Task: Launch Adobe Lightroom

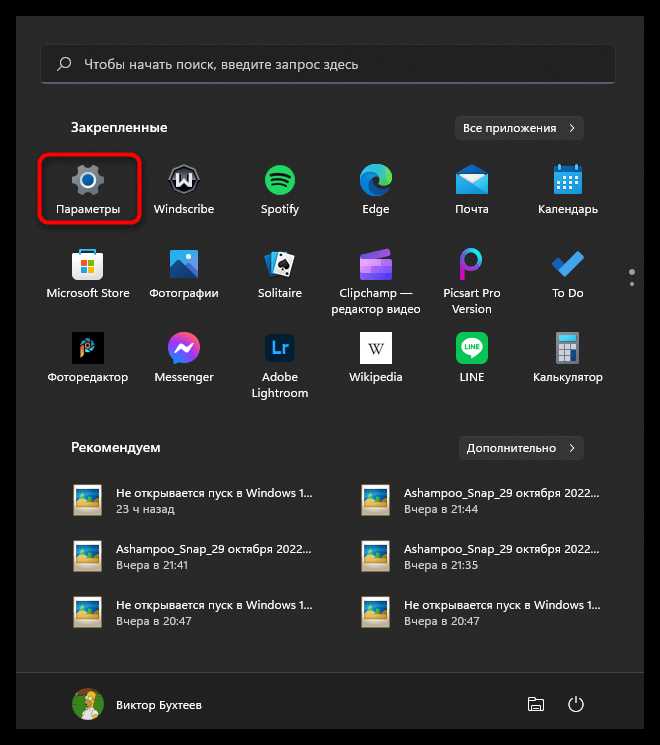Action: pos(280,365)
